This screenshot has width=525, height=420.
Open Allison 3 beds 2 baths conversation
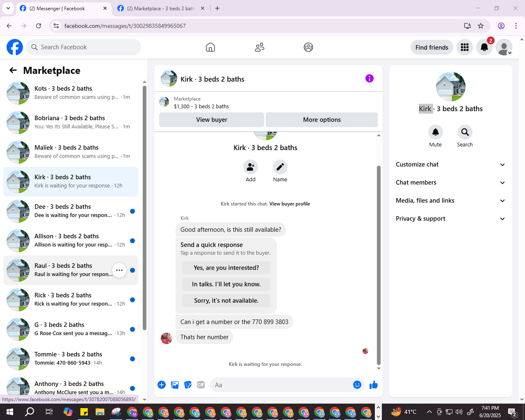pyautogui.click(x=71, y=241)
